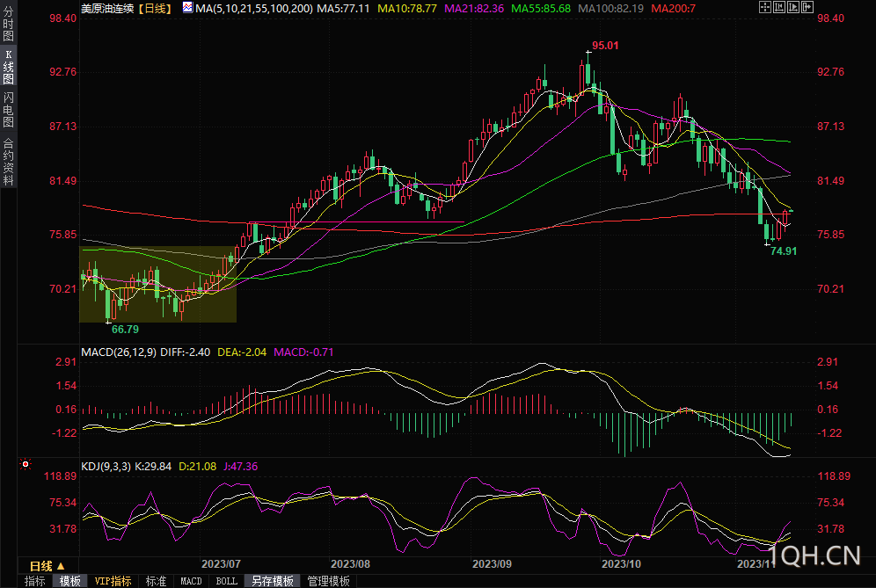The image size is (876, 588).
Task: Apply the 标准 template
Action: (156, 581)
